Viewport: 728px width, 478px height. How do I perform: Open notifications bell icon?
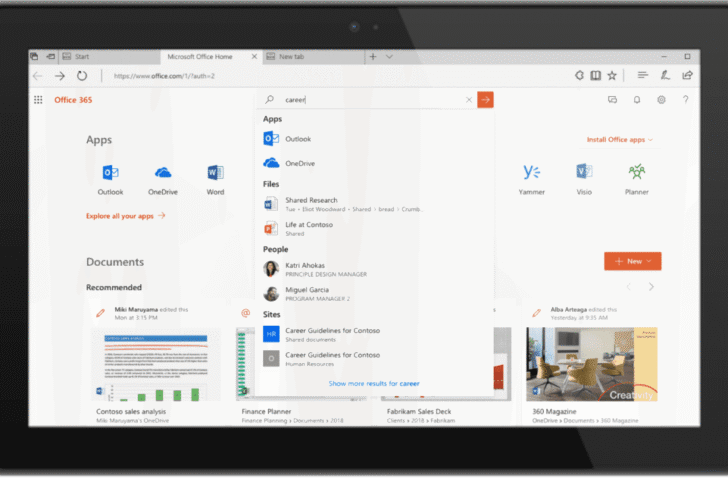coord(637,100)
